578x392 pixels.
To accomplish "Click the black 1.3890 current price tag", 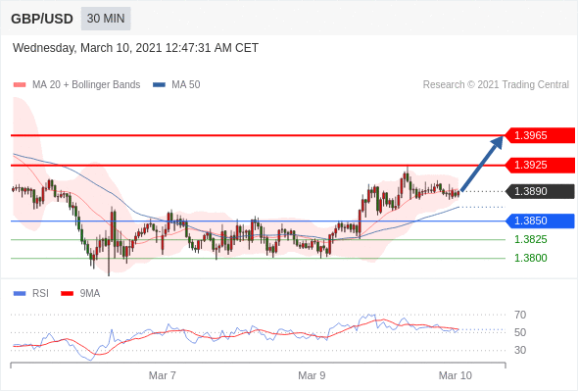I will coord(540,191).
